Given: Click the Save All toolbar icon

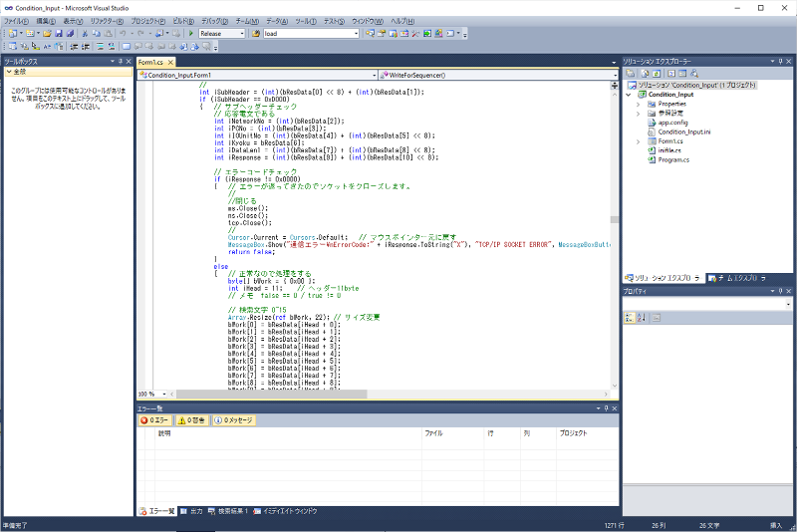Looking at the screenshot, I should 70,33.
